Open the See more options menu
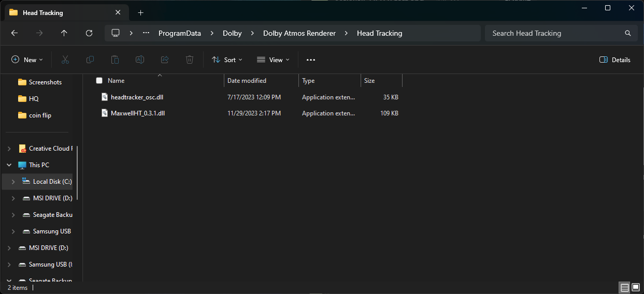The image size is (644, 294). [x=311, y=60]
